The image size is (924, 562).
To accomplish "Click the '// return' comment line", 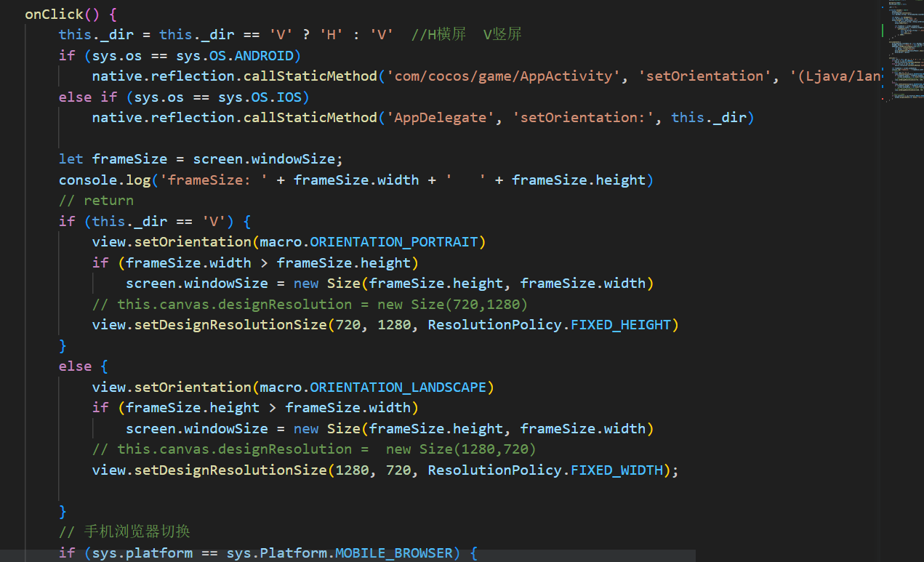I will [96, 200].
